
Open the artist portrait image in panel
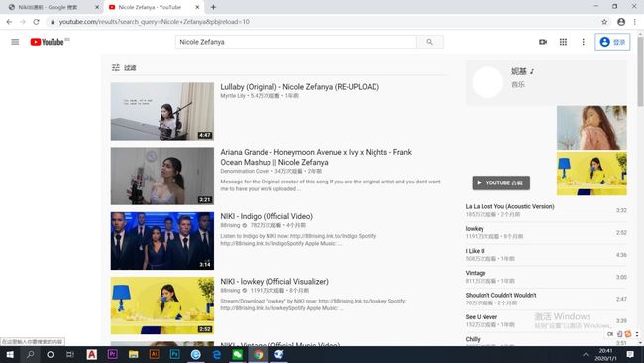pyautogui.click(x=591, y=128)
